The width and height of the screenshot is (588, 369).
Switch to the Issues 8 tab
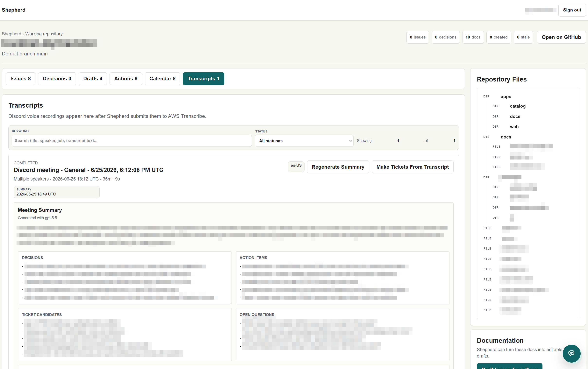tap(20, 79)
